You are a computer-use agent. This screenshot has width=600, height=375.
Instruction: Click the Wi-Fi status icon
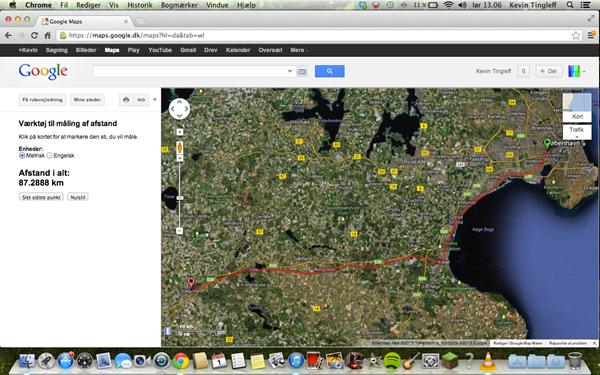click(x=448, y=5)
